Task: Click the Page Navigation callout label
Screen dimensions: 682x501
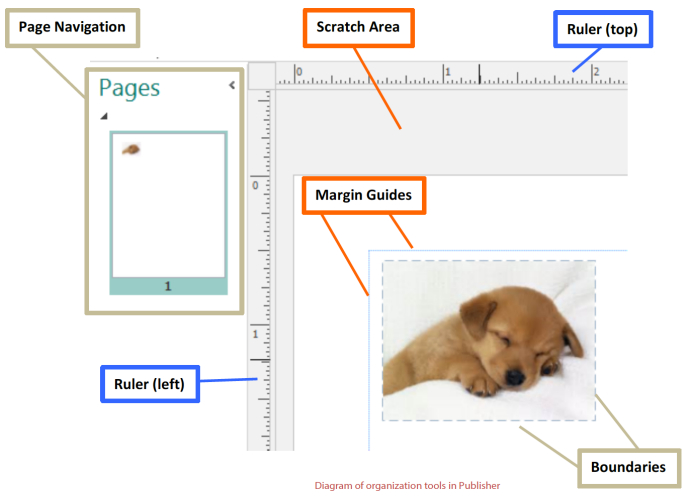Action: pos(73,28)
